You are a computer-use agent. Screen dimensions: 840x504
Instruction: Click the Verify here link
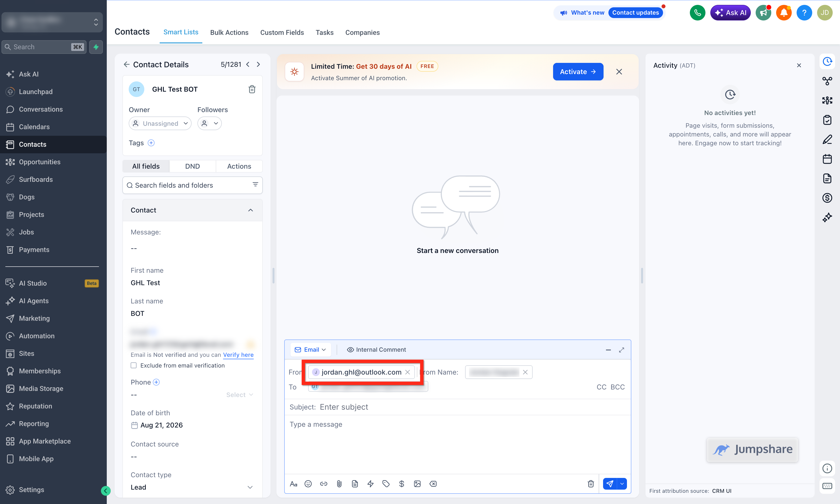pos(238,355)
